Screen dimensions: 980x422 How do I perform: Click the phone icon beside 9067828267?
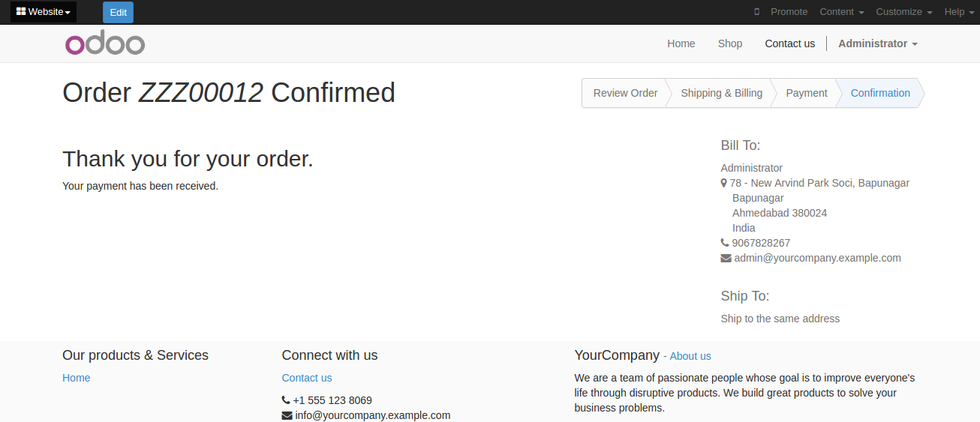[x=725, y=243]
